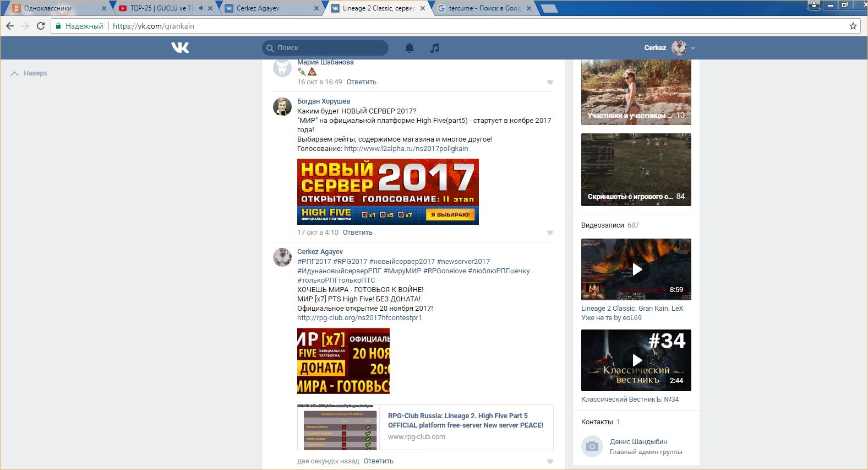Open the RPG-Club Russia link preview title
The width and height of the screenshot is (868, 470).
(x=466, y=420)
